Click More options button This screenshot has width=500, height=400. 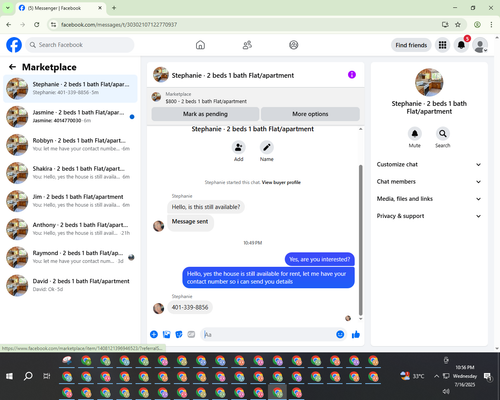[x=310, y=114]
